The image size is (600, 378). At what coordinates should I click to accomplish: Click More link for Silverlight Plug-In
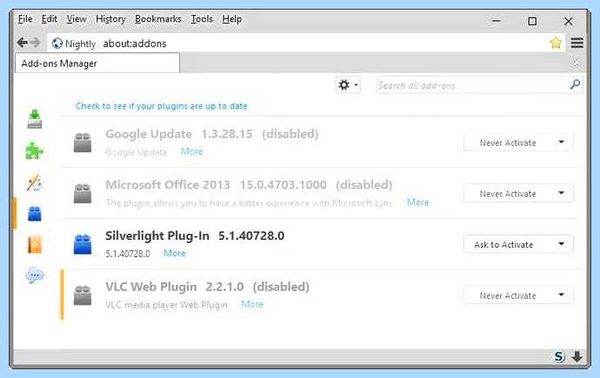tap(174, 253)
